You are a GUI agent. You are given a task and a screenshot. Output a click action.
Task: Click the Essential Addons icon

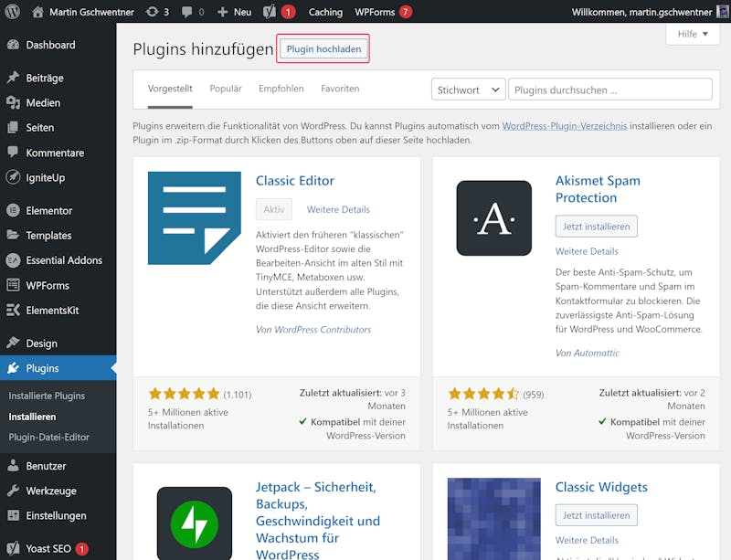[x=13, y=260]
